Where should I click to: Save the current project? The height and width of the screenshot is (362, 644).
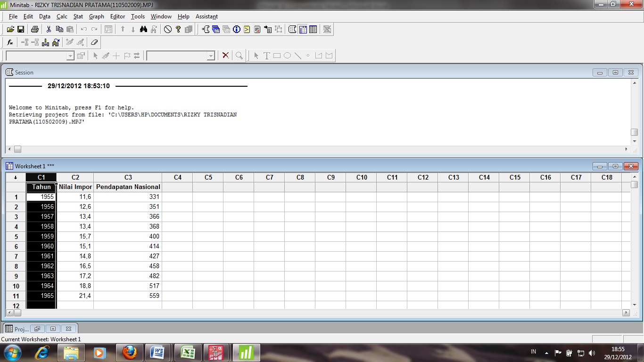click(21, 29)
